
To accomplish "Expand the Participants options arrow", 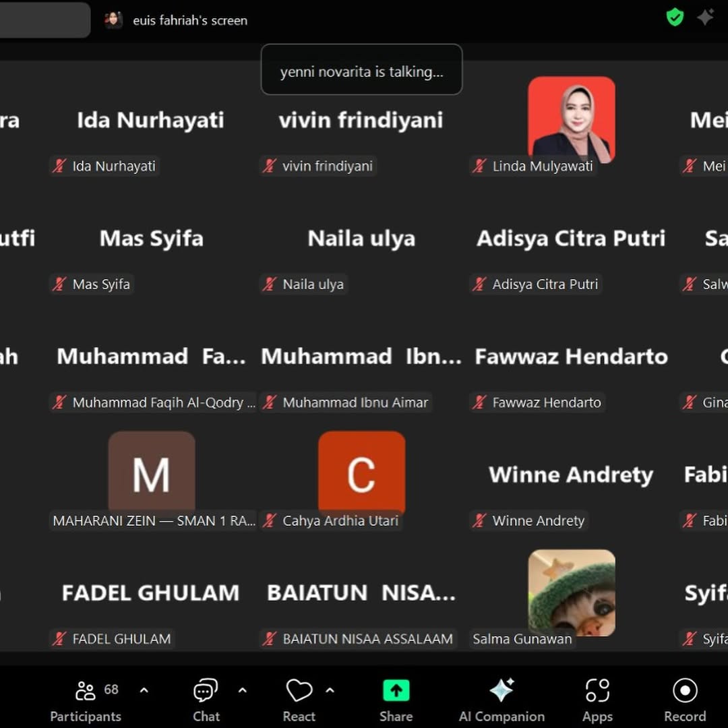I will click(144, 690).
